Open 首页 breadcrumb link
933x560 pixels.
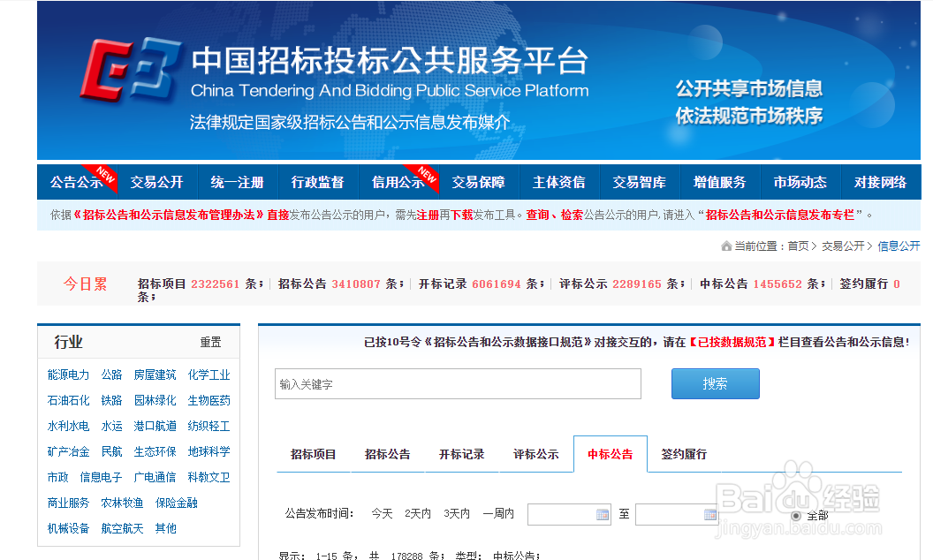(799, 246)
